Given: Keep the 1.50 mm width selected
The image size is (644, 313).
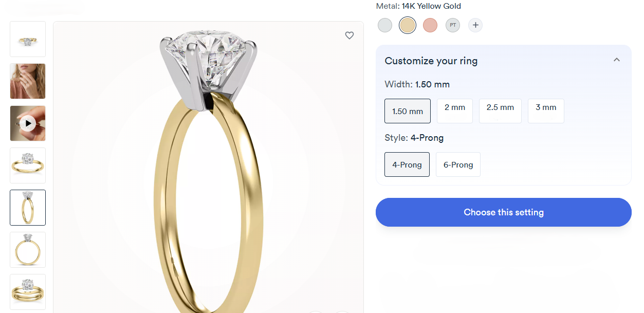Looking at the screenshot, I should pos(407,111).
